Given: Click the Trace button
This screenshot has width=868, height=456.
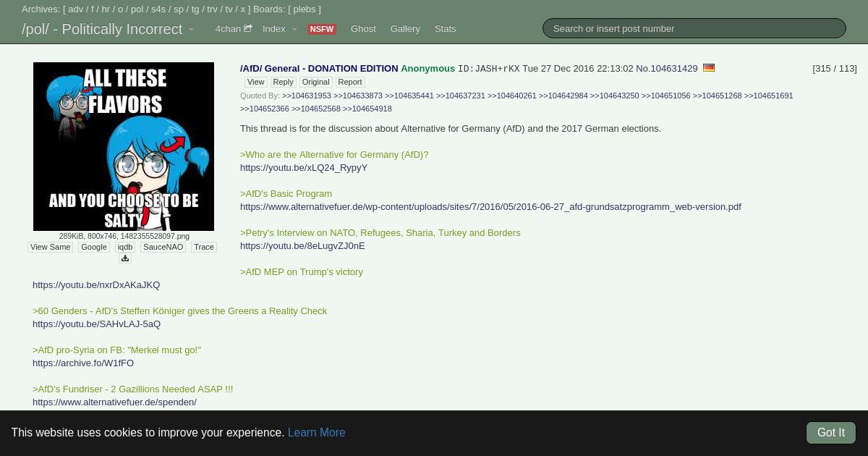Looking at the screenshot, I should [204, 247].
